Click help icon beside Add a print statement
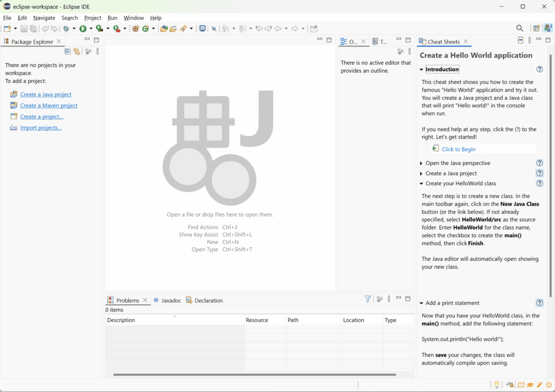The height and width of the screenshot is (392, 555). point(539,303)
